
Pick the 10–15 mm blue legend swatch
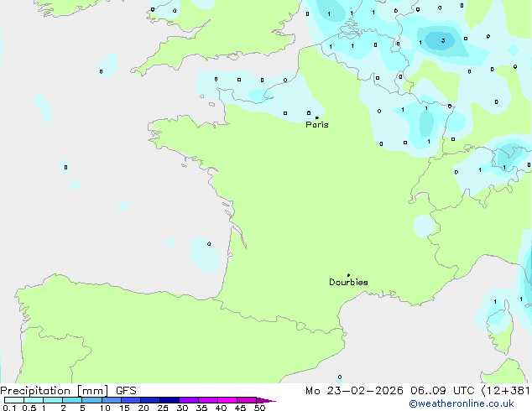tap(112, 400)
